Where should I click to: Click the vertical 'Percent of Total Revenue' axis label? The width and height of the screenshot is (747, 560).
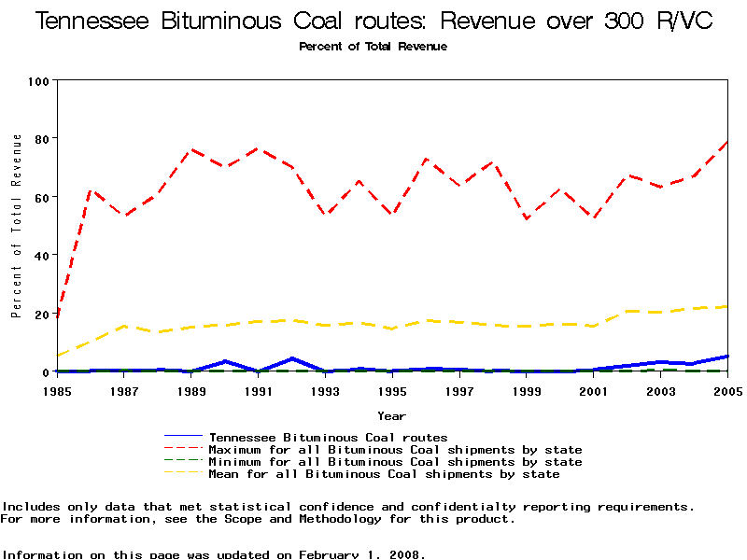tap(17, 226)
